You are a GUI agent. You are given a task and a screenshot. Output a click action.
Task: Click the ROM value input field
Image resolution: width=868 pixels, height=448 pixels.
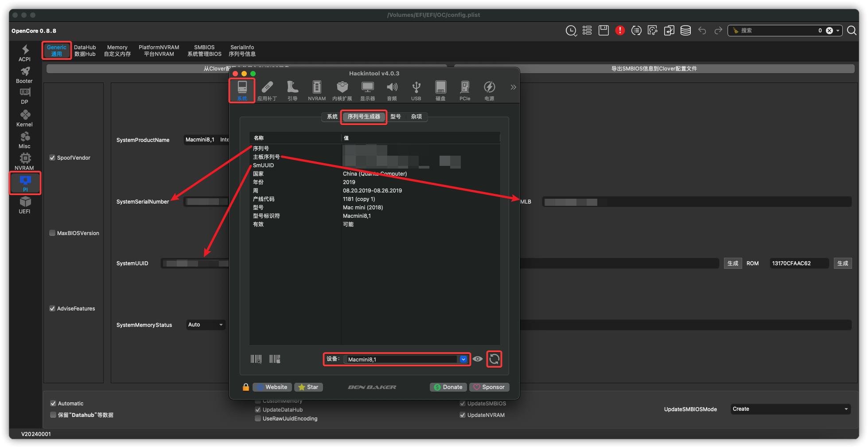798,263
